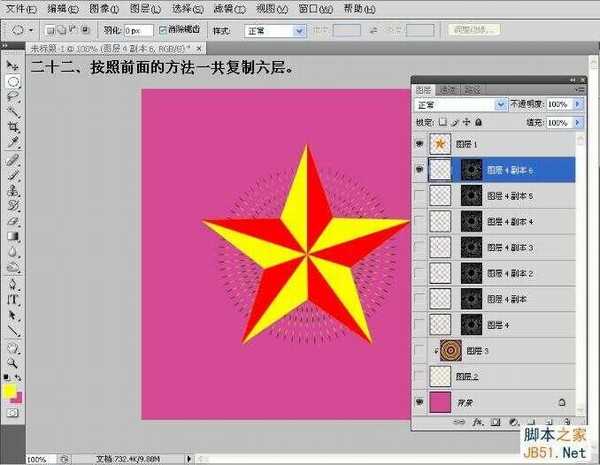
Task: Click the yellow foreground color swatch
Action: (x=10, y=389)
